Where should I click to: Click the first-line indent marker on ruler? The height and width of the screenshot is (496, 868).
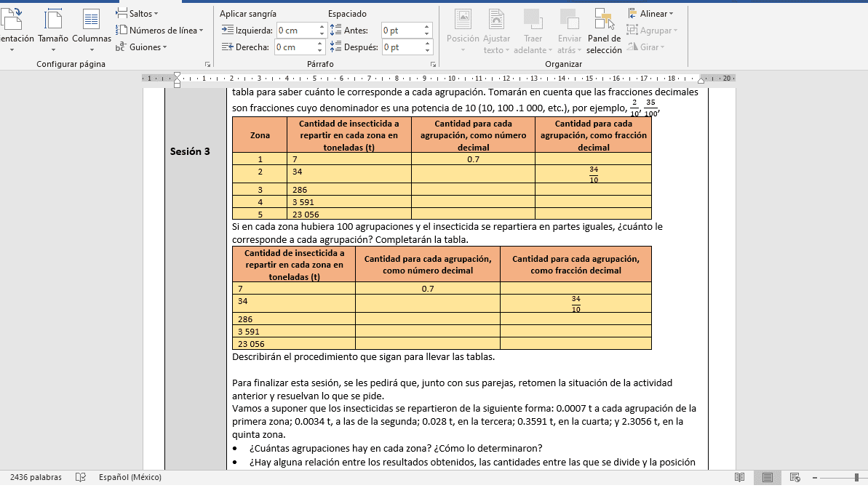pyautogui.click(x=177, y=76)
